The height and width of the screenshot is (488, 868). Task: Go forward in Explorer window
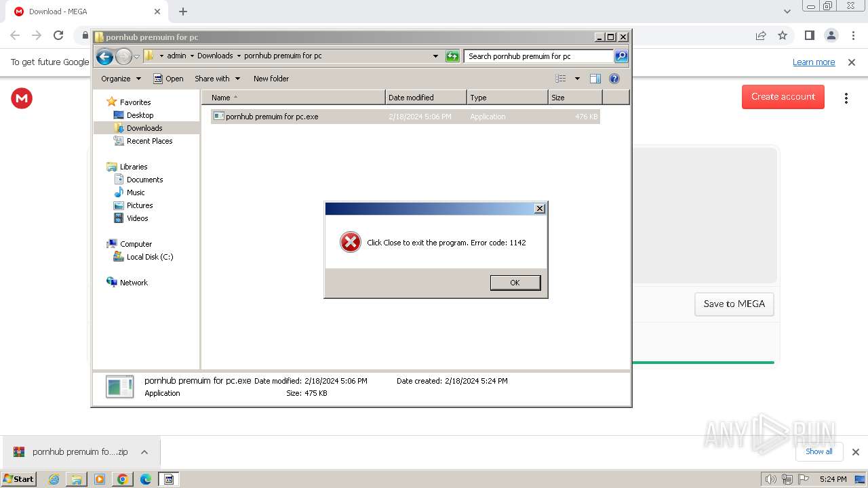tap(123, 56)
